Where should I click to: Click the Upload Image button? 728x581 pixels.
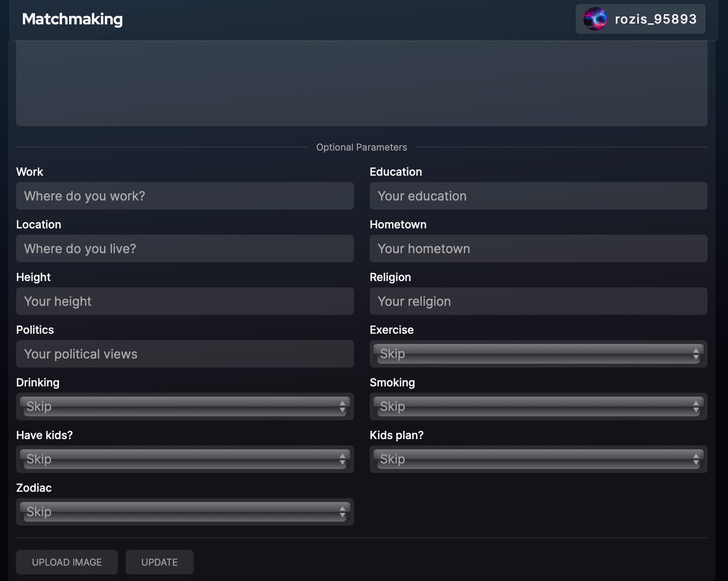tap(67, 562)
